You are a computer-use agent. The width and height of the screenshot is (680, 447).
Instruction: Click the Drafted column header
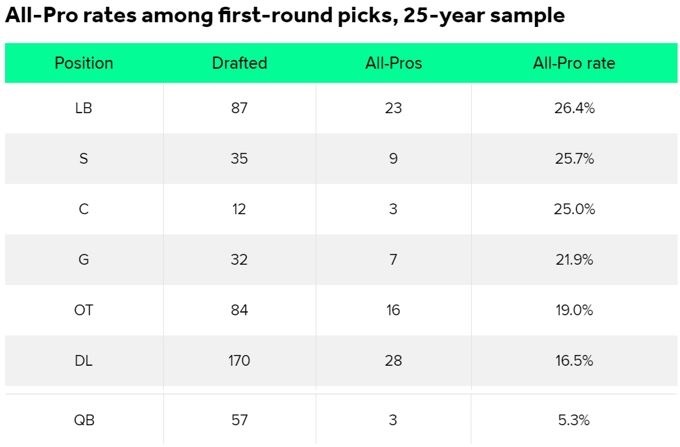(239, 63)
